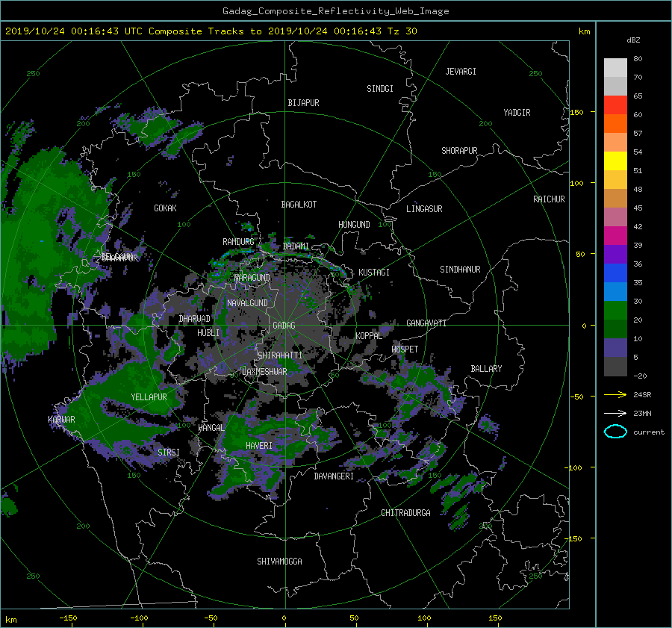This screenshot has height=628, width=672.
Task: Click the 'current' legend text
Action: [x=648, y=432]
